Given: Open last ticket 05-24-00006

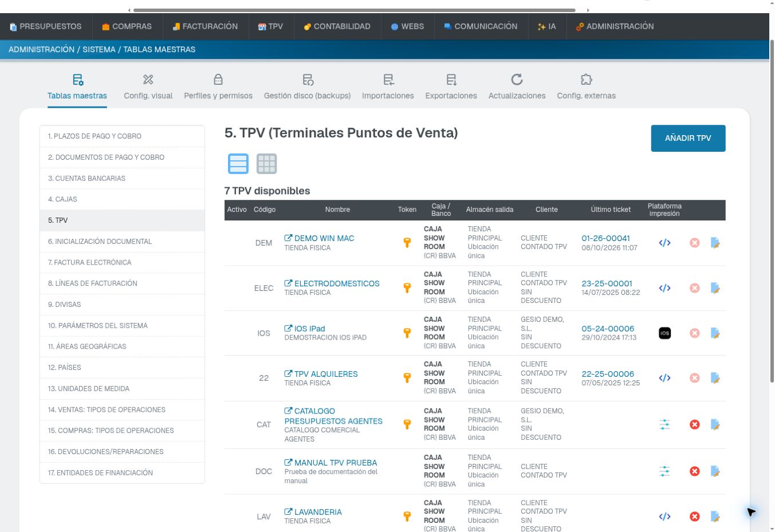Looking at the screenshot, I should click(608, 329).
